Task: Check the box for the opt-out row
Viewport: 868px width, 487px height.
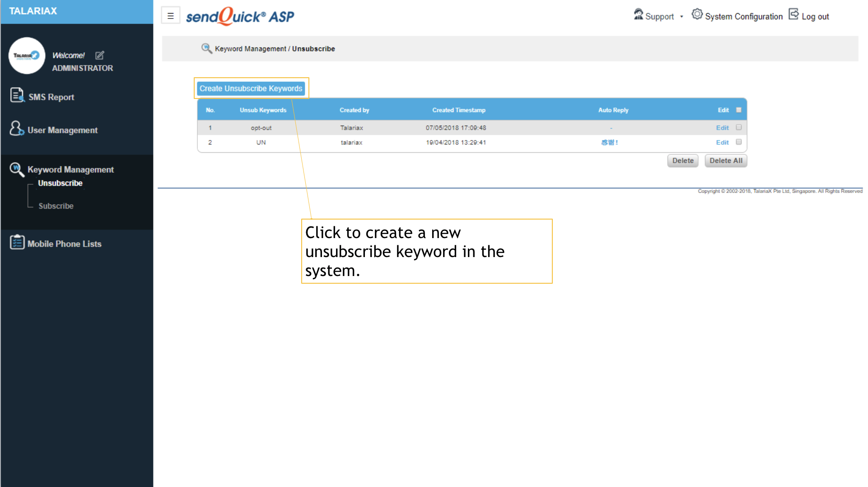Action: pos(739,127)
